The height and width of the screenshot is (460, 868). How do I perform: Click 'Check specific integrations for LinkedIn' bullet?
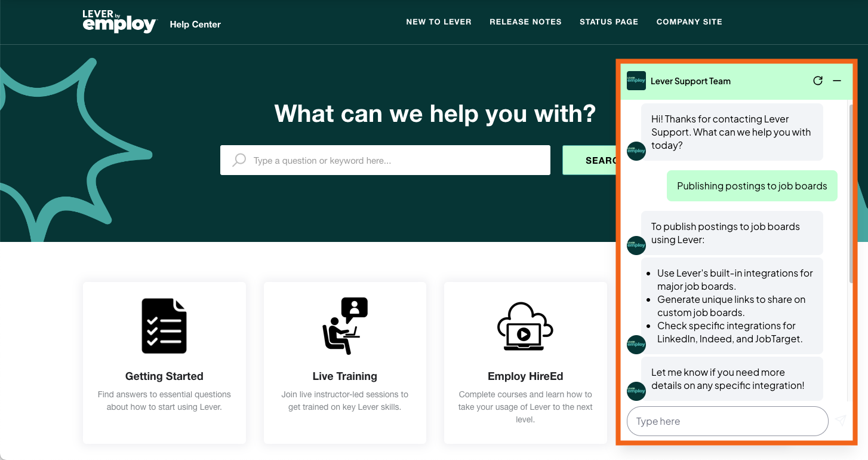[x=730, y=332]
